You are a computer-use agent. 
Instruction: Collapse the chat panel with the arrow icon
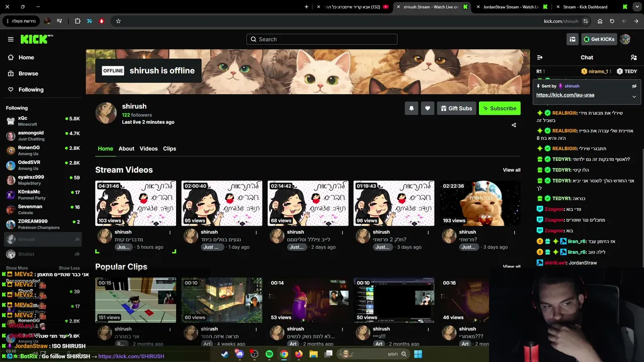pyautogui.click(x=540, y=57)
